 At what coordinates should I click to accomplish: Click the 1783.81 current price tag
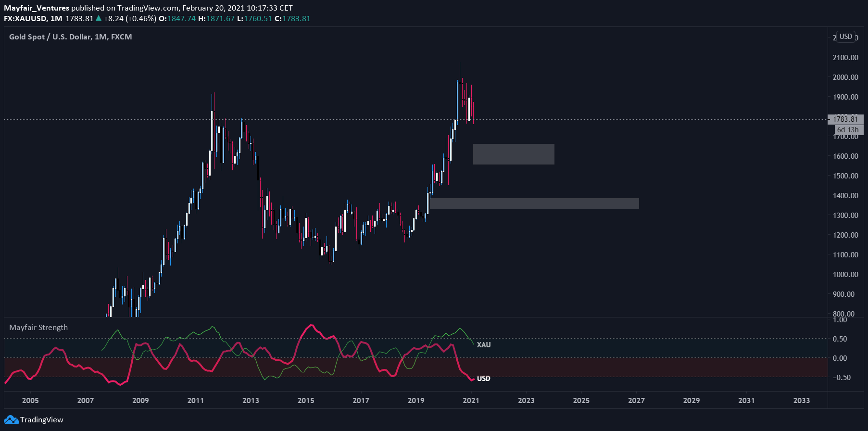coord(845,119)
